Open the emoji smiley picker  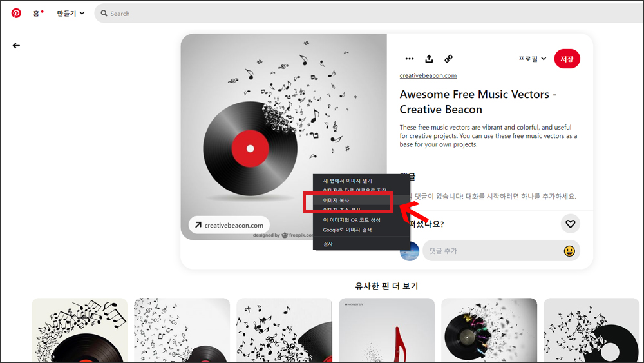(569, 251)
